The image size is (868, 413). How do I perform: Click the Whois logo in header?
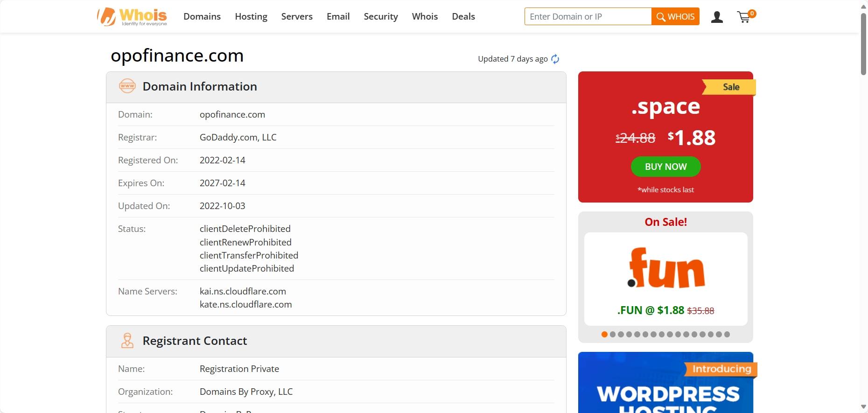132,17
